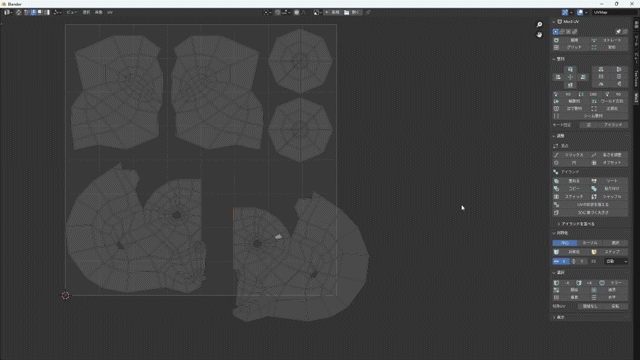The height and width of the screenshot is (360, 640).
Task: Click the pan hand icon in the viewport
Action: pyautogui.click(x=539, y=35)
